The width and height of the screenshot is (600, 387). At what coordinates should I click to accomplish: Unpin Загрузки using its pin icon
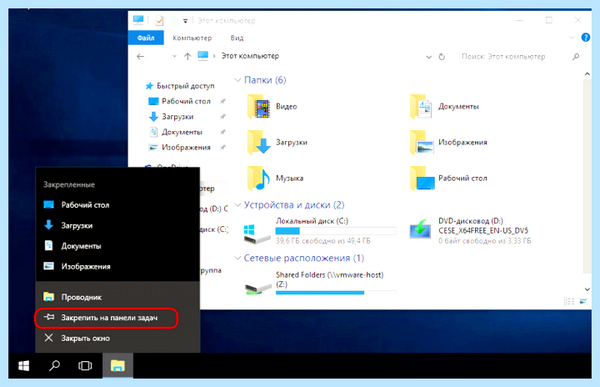pyautogui.click(x=223, y=117)
